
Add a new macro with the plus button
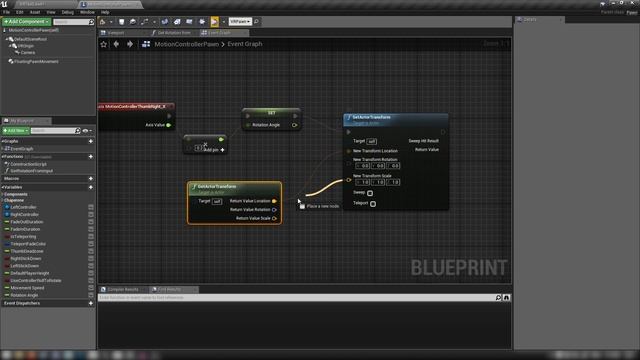(91, 179)
